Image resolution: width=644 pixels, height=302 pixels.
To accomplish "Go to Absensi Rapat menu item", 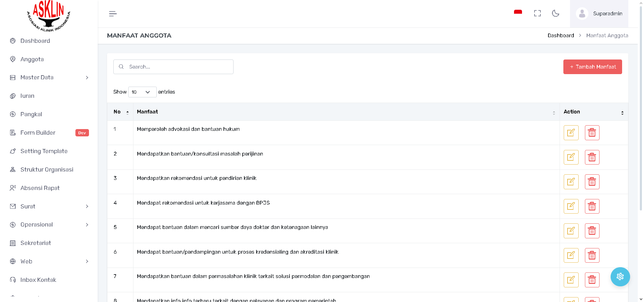I will [40, 188].
